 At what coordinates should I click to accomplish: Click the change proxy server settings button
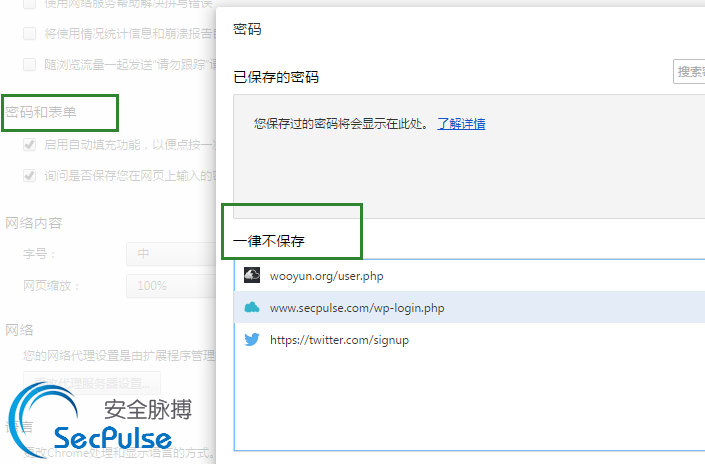pos(92,383)
